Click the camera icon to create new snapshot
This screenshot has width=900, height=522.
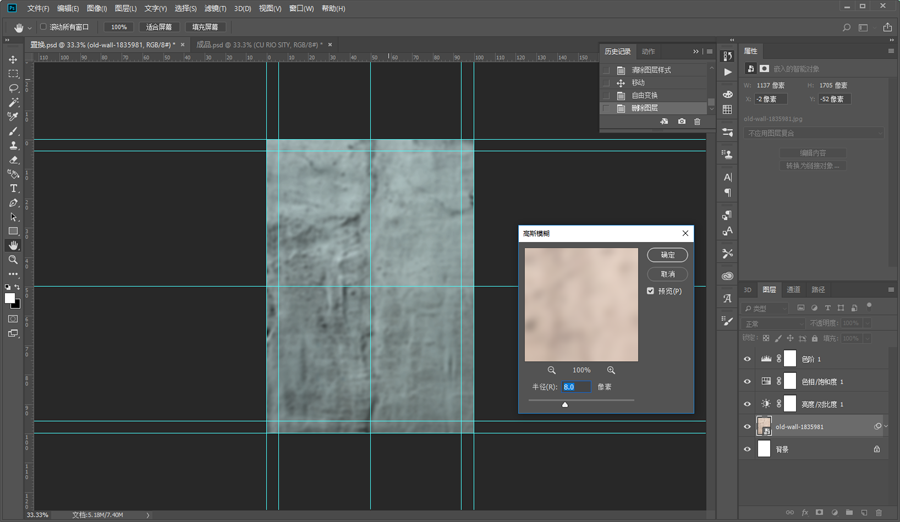[x=682, y=121]
